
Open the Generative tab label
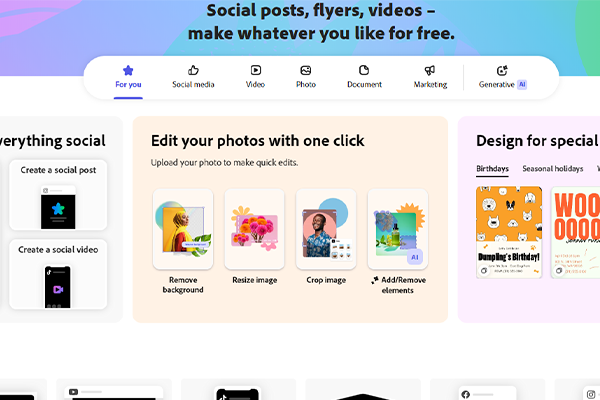click(x=497, y=85)
